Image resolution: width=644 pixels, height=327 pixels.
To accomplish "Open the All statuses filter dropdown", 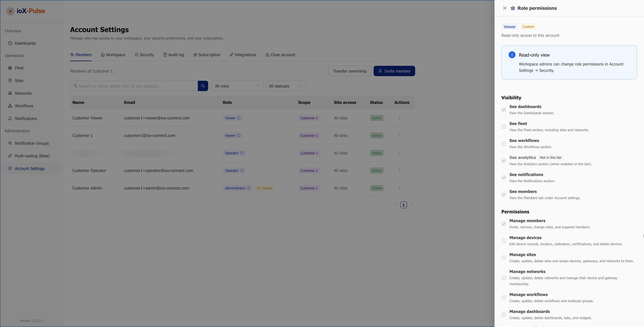I will (x=286, y=86).
